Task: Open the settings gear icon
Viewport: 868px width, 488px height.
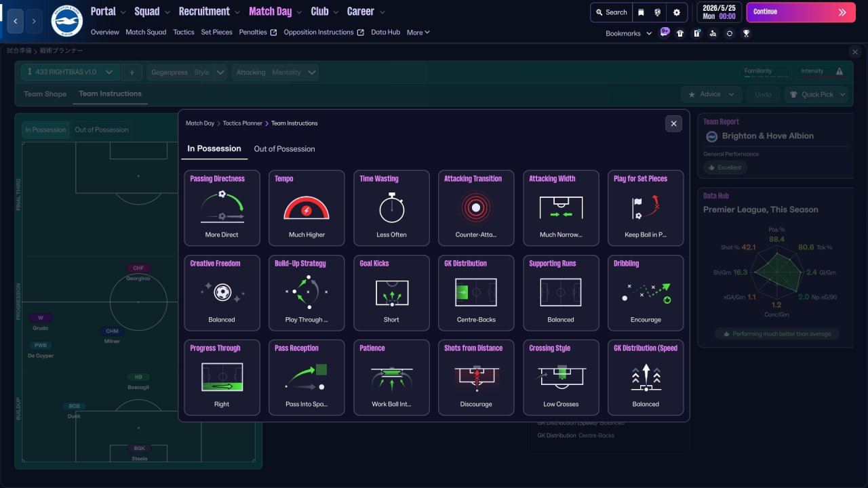Action: (677, 12)
